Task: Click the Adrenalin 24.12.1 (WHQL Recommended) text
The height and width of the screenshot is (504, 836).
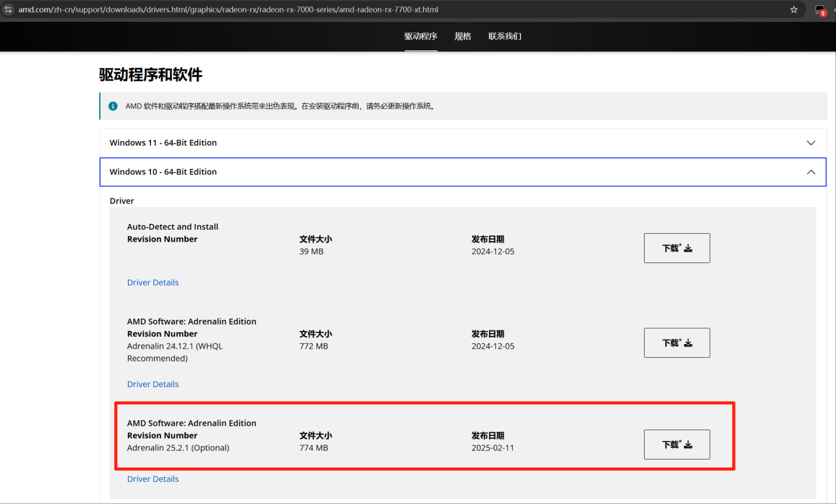Action: 175,353
